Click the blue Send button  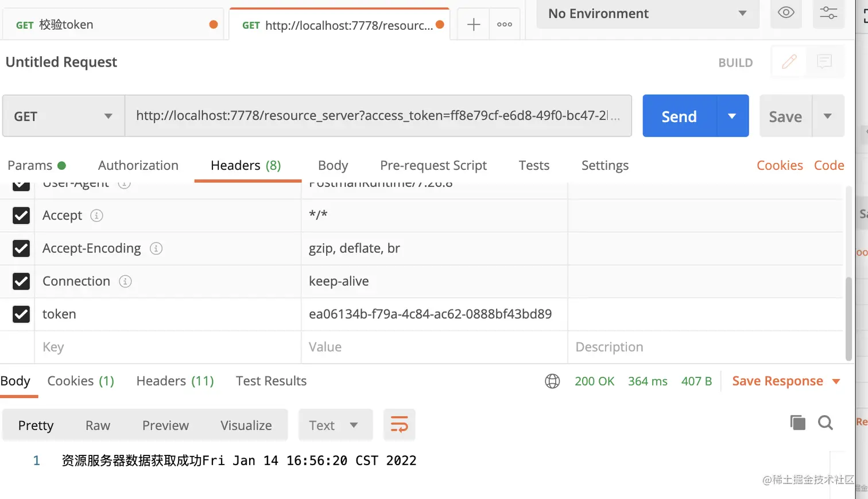tap(680, 116)
